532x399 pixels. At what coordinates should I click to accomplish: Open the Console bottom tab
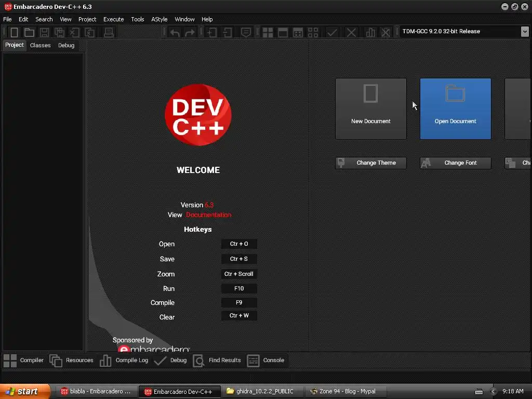click(x=265, y=361)
